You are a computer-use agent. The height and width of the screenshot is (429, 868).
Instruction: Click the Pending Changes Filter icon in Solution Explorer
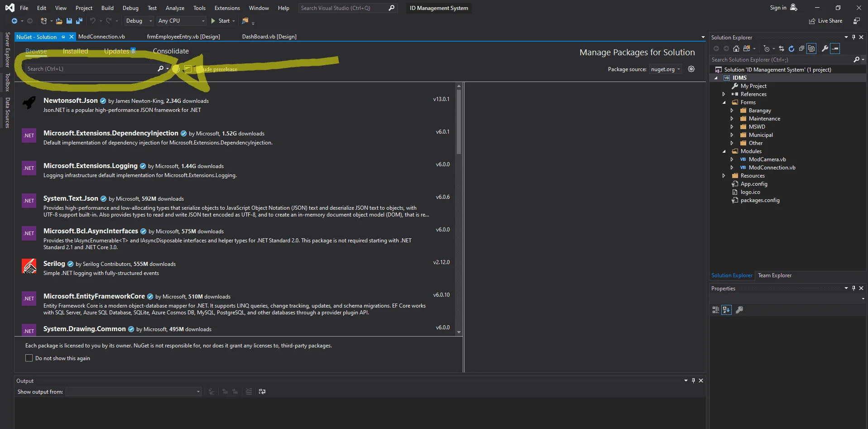766,48
